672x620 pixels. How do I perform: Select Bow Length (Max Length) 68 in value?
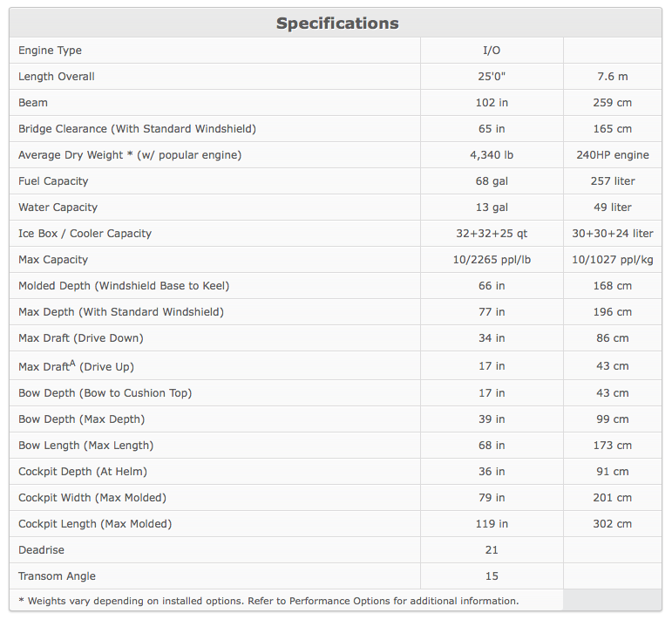pos(492,445)
